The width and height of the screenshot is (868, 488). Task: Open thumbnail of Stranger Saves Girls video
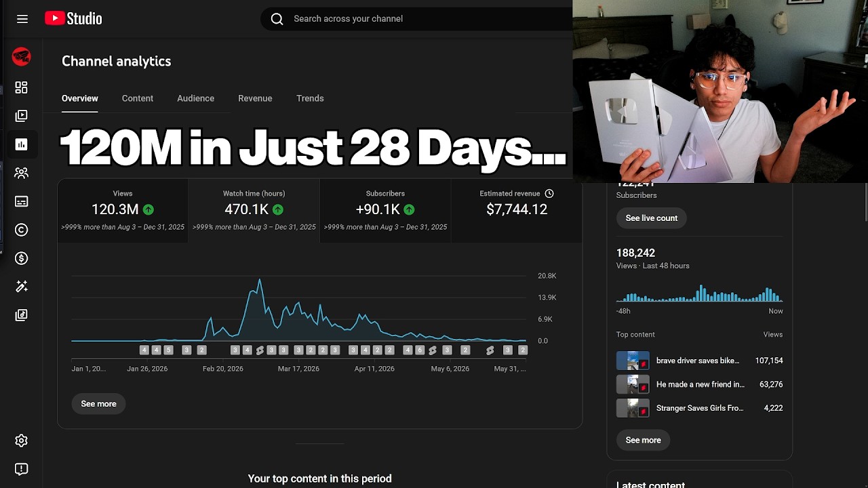click(633, 408)
